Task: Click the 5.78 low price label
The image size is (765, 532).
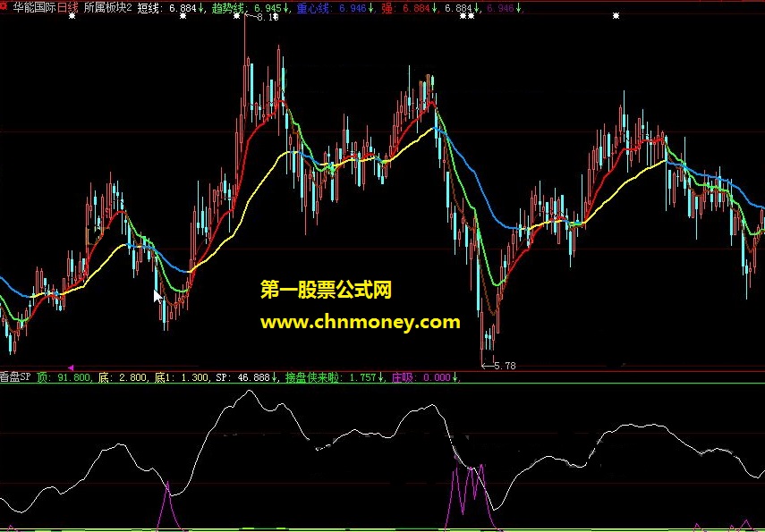Action: tap(505, 366)
